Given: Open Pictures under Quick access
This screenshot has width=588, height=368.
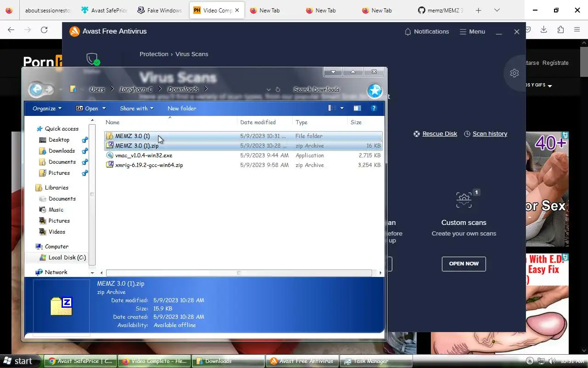Looking at the screenshot, I should click(59, 173).
